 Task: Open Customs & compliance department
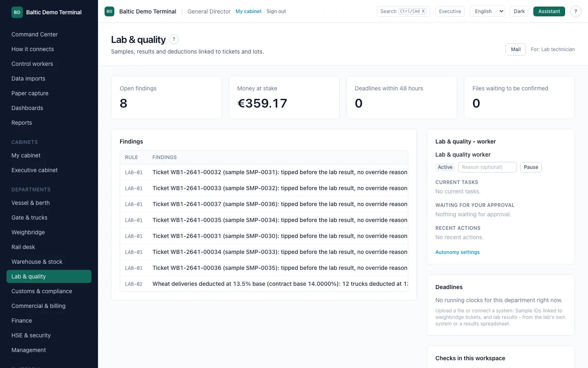[49, 291]
